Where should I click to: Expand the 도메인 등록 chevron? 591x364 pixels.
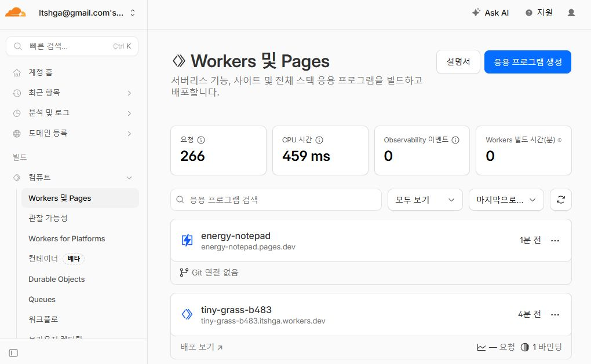point(129,134)
